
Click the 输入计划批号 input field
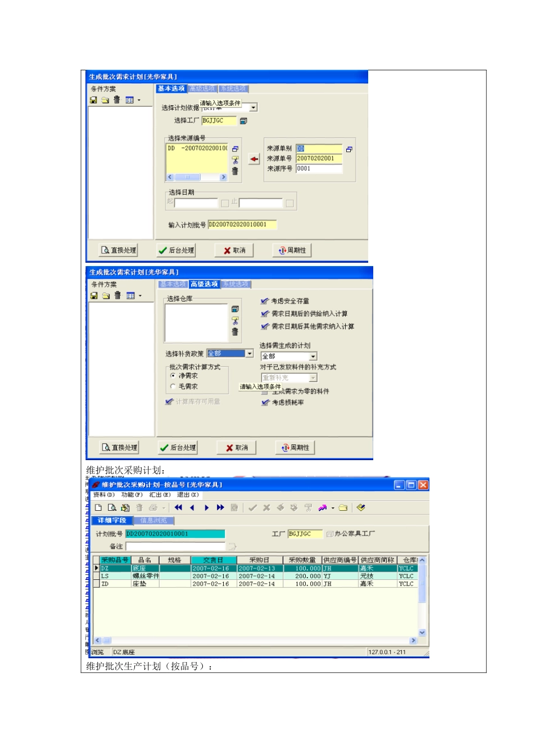click(x=242, y=224)
